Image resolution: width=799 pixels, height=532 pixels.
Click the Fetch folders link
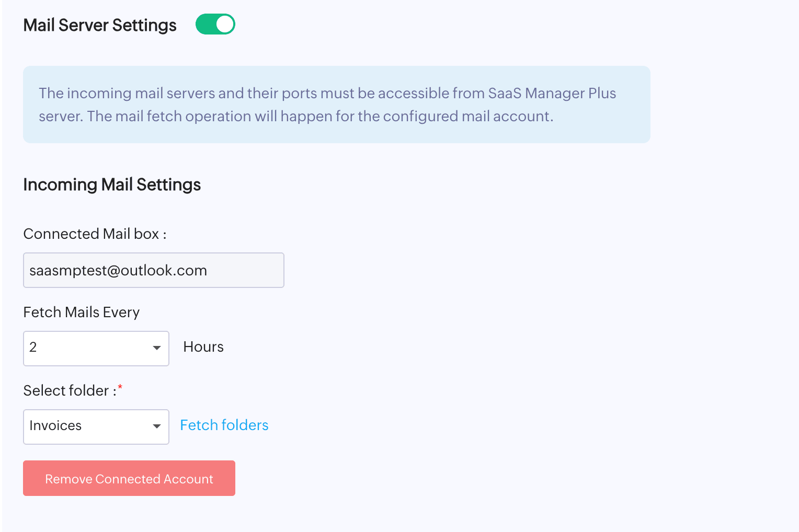[x=224, y=425]
